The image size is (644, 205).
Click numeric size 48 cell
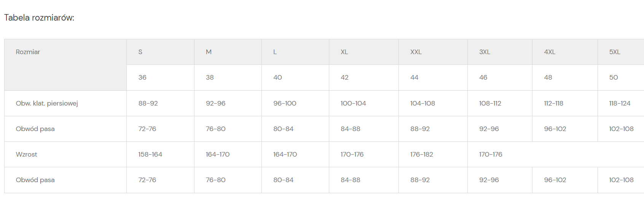[548, 77]
